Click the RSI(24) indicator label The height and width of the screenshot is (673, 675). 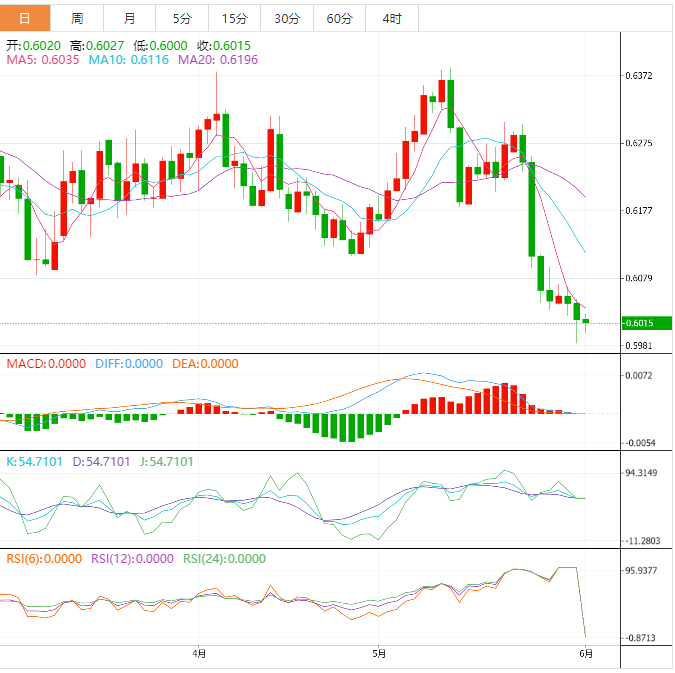(x=224, y=559)
